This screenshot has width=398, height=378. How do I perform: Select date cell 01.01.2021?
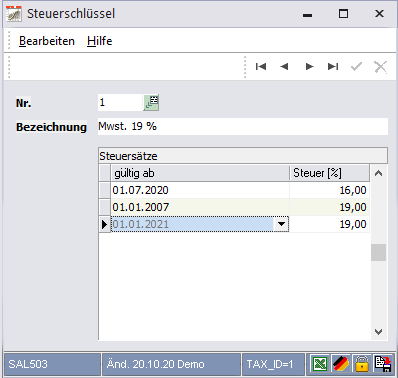point(192,224)
